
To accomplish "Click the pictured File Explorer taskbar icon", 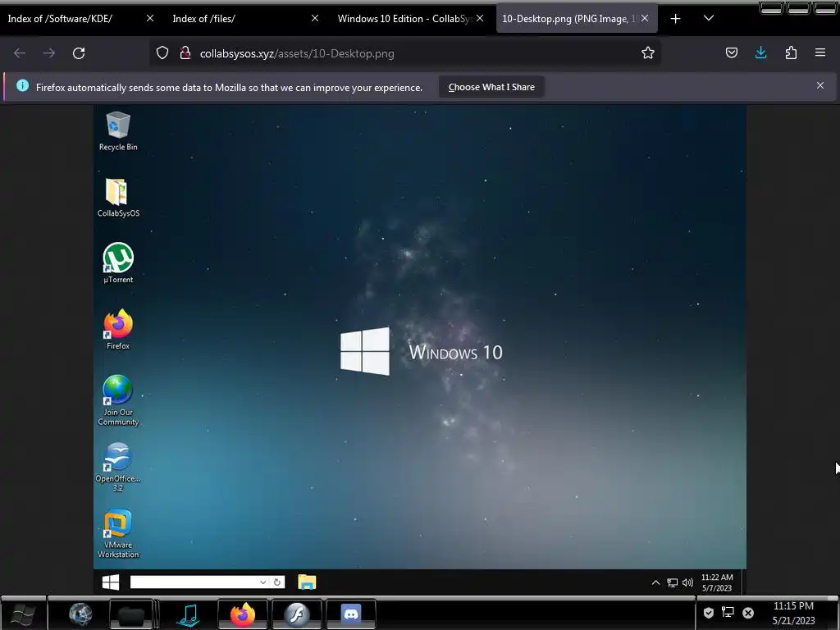I will click(307, 582).
